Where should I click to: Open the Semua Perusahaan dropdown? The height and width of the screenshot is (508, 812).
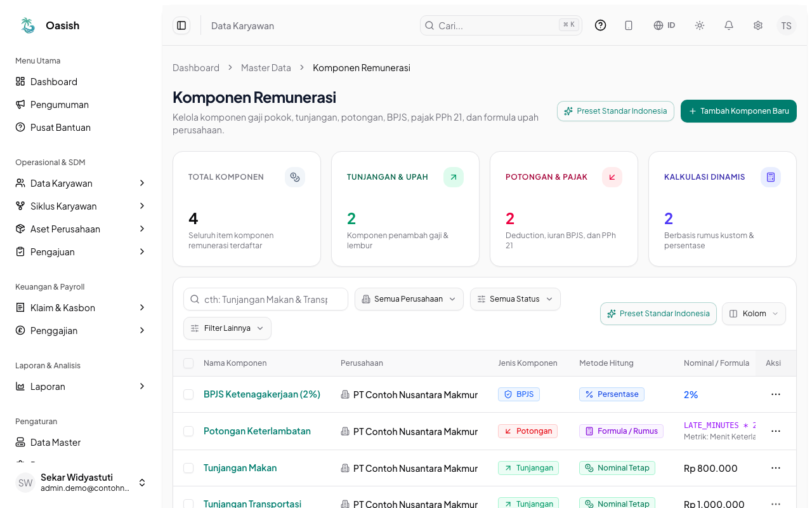[x=409, y=299]
